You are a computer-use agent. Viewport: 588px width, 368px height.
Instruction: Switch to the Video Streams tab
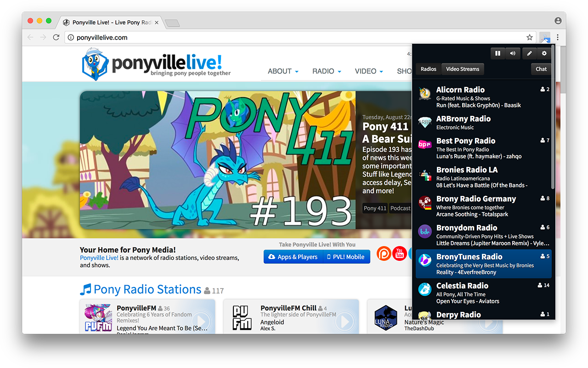tap(463, 69)
